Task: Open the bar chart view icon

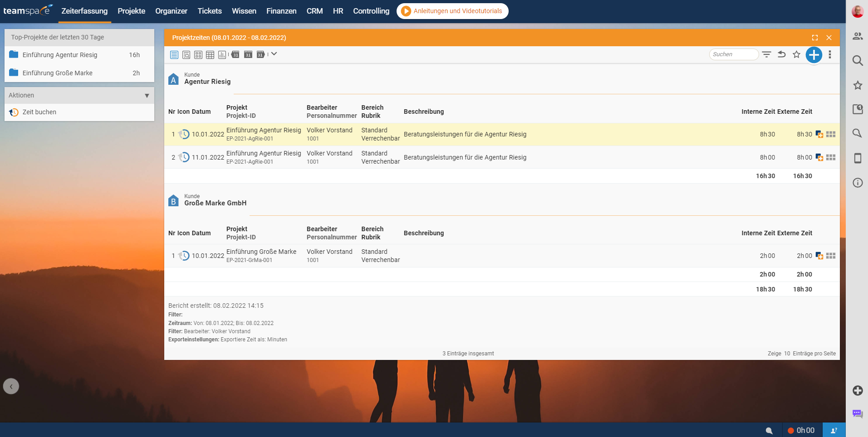Action: (222, 54)
